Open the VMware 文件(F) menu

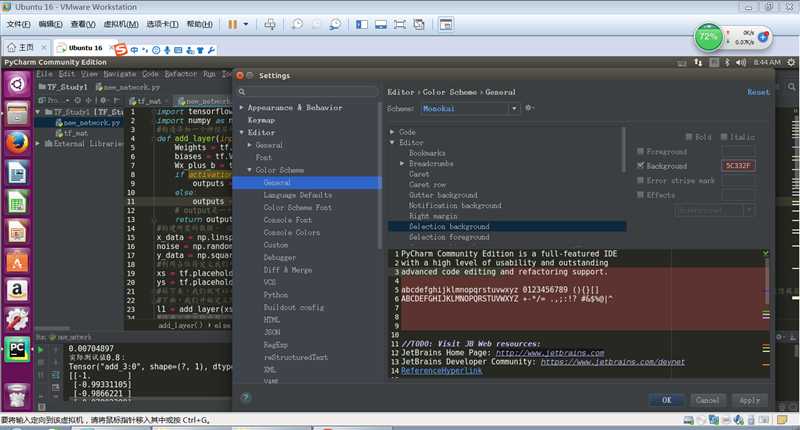point(18,24)
